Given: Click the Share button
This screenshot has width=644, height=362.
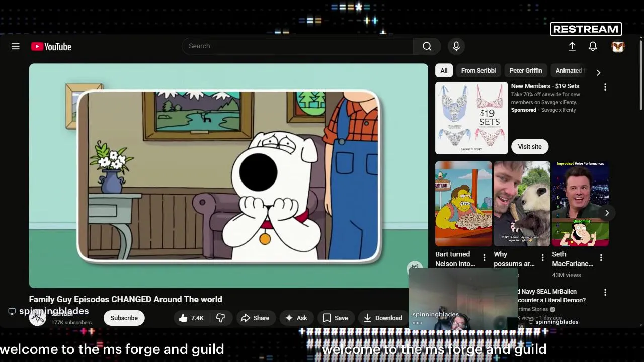Looking at the screenshot, I should point(255,318).
